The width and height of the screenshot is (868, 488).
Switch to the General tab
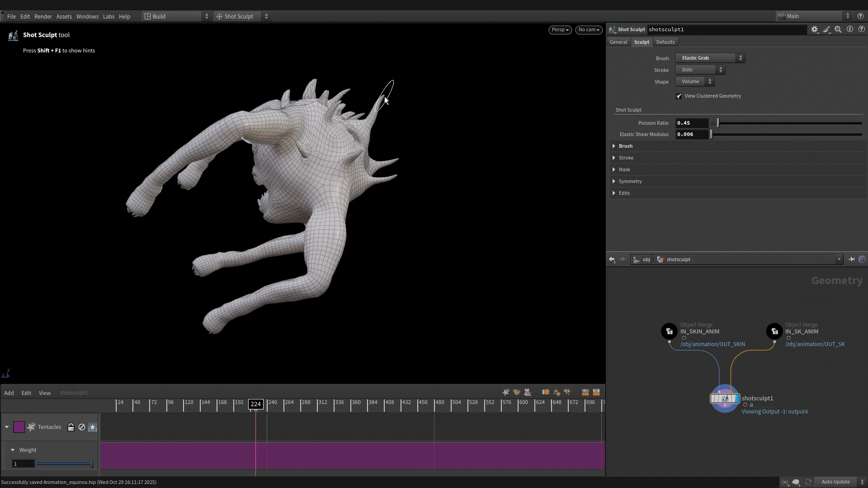(x=618, y=42)
